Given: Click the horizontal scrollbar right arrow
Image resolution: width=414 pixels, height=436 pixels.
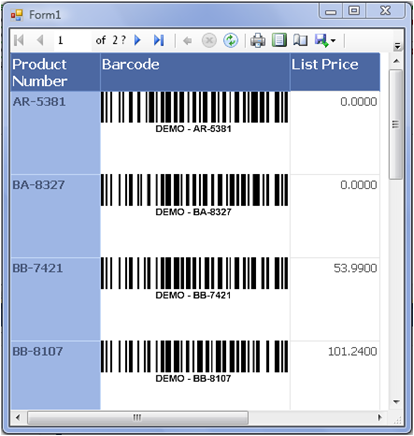Looking at the screenshot, I should 379,417.
